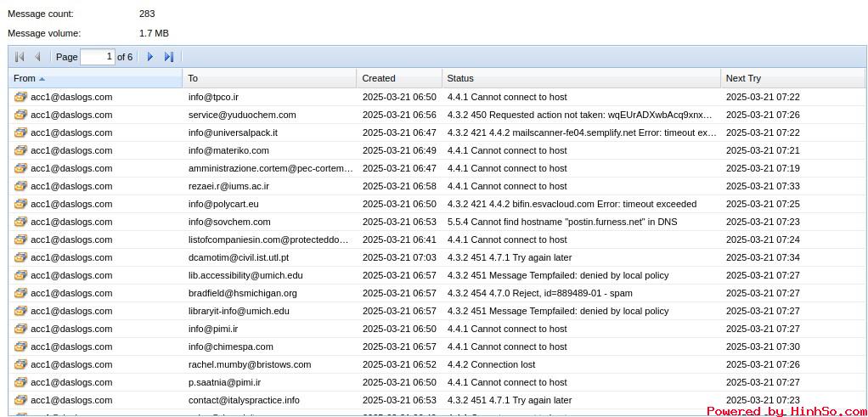Click mail icon in info@materiko.com row
Viewport: 868px width, 417px height.
[x=20, y=150]
